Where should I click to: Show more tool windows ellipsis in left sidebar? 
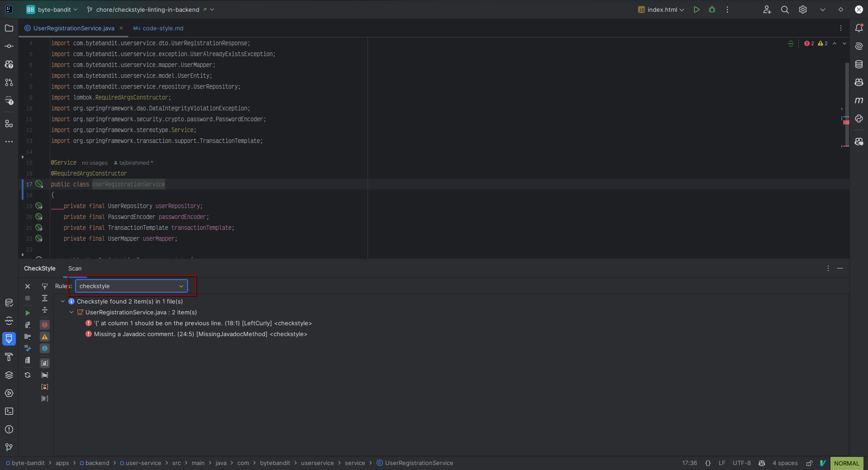[9, 142]
